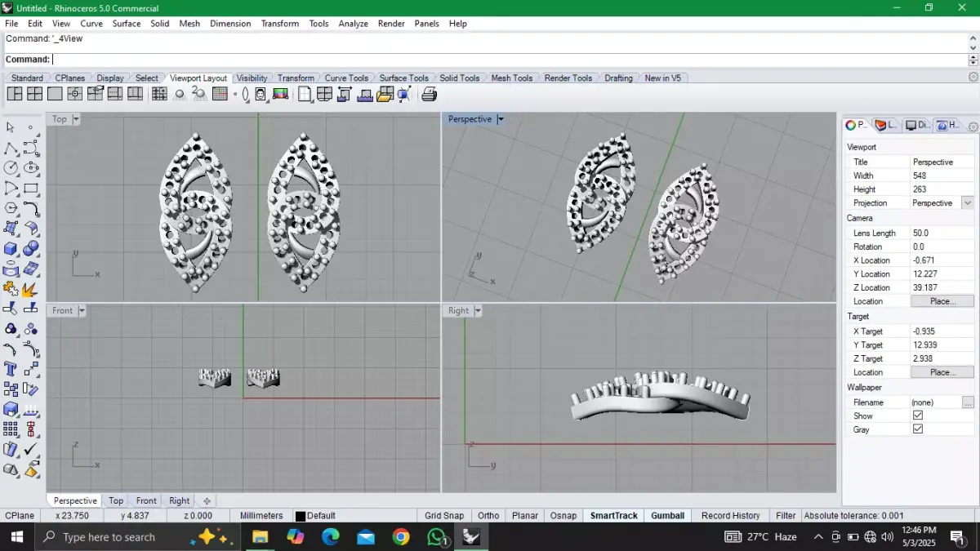Click Place button for Target Location

click(942, 372)
